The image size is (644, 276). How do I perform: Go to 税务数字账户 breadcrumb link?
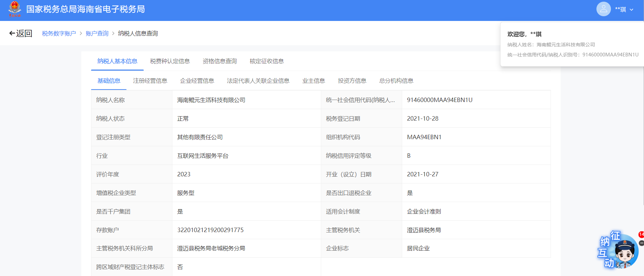59,33
